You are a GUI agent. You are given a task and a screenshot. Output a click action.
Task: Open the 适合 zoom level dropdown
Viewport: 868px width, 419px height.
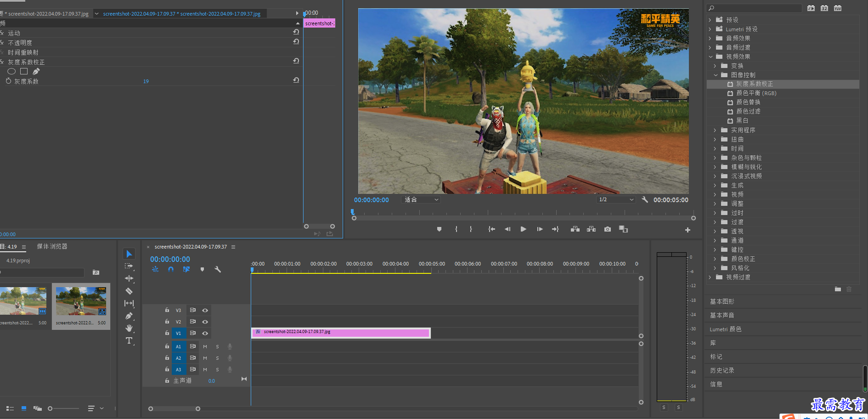coord(421,199)
